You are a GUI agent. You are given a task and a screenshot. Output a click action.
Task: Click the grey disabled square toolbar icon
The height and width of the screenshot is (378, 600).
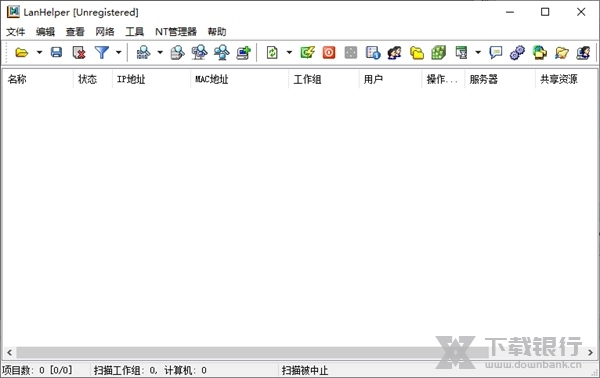tap(351, 52)
